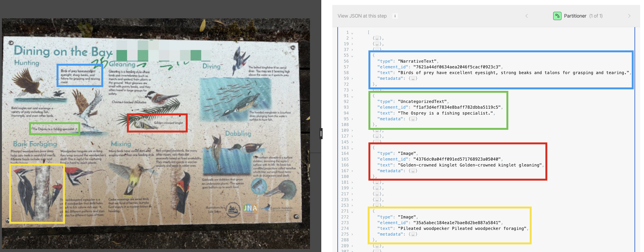
Task: Click collapsed ellipsis marker on line 2
Action: tap(377, 38)
